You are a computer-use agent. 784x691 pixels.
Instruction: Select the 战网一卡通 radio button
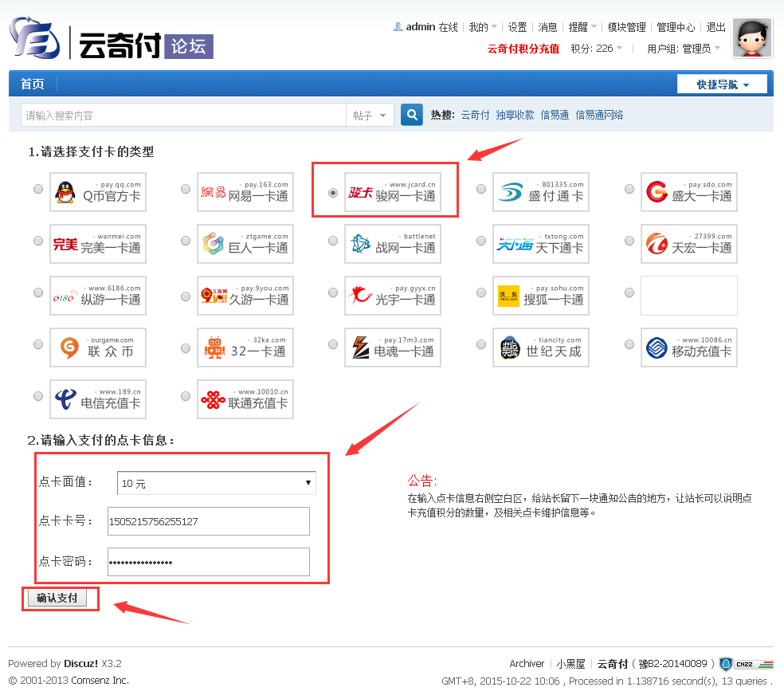tap(333, 241)
